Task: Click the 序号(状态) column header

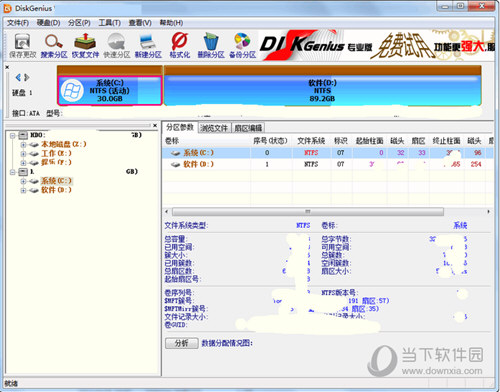Action: pyautogui.click(x=270, y=141)
